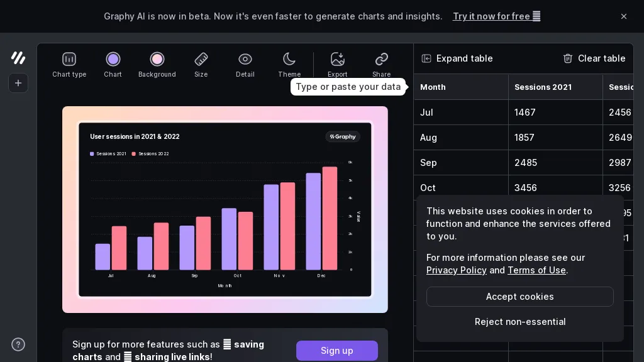644x362 pixels.
Task: Open the help question mark icon
Action: click(18, 344)
